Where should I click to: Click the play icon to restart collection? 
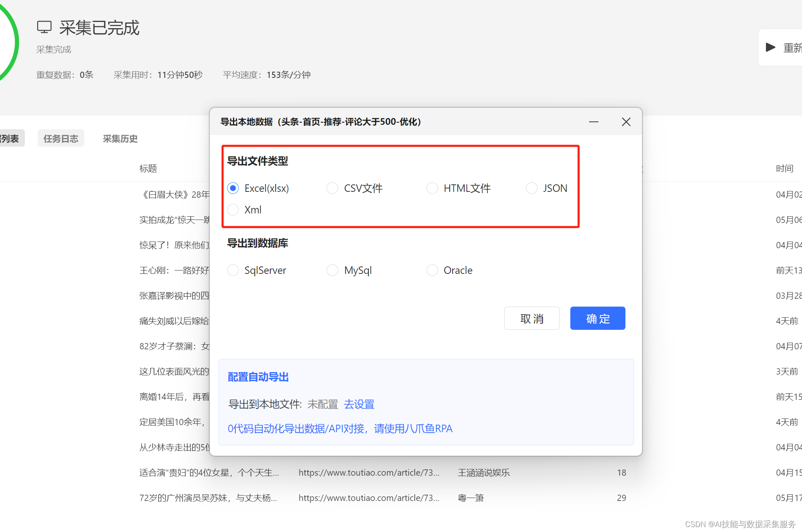(771, 48)
